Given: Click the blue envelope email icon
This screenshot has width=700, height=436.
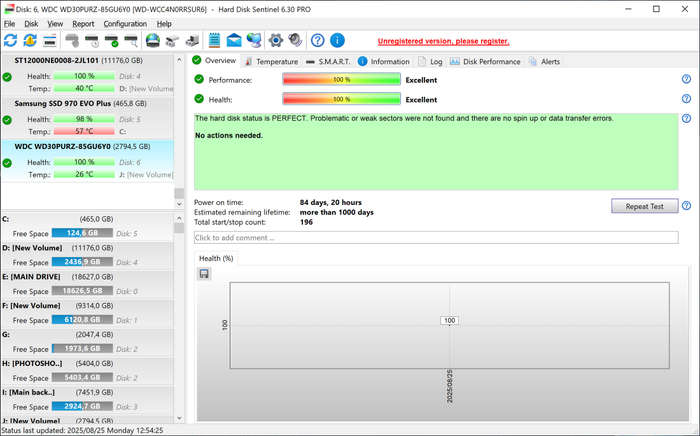Looking at the screenshot, I should click(234, 41).
